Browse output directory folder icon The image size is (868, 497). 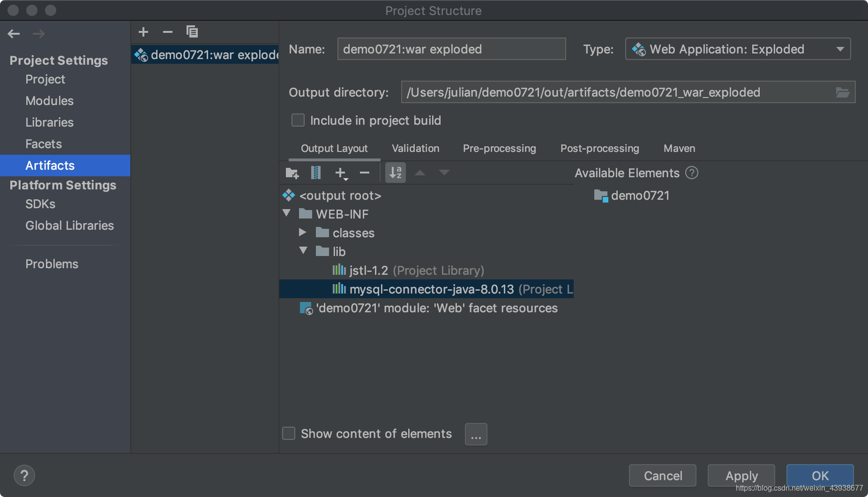[843, 92]
